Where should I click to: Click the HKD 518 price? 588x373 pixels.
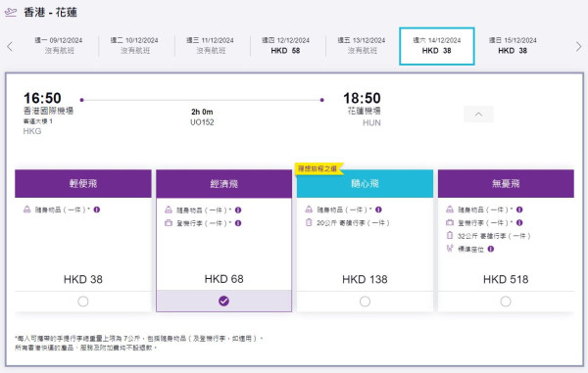click(x=506, y=279)
